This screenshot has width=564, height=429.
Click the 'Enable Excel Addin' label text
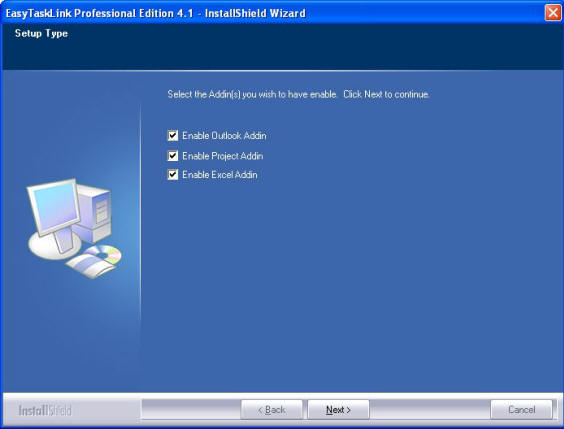point(219,175)
